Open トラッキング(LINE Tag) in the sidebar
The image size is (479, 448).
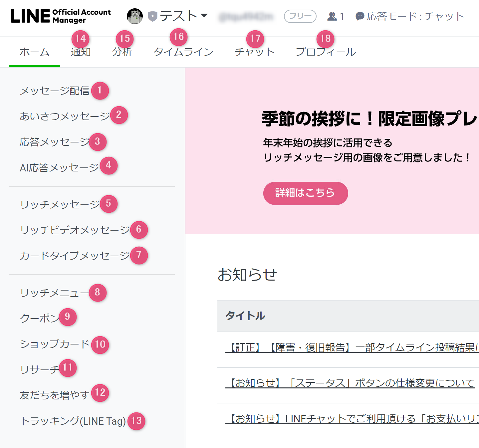73,421
